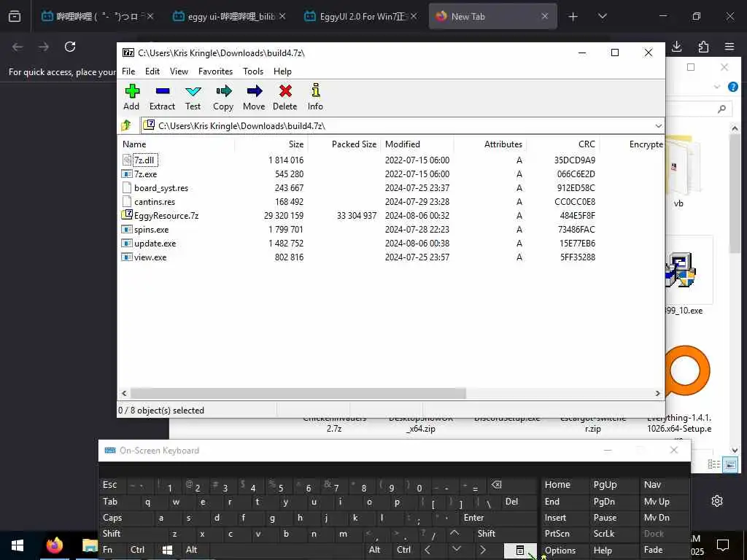This screenshot has width=747, height=560.
Task: Reload the Firefox page
Action: (70, 46)
